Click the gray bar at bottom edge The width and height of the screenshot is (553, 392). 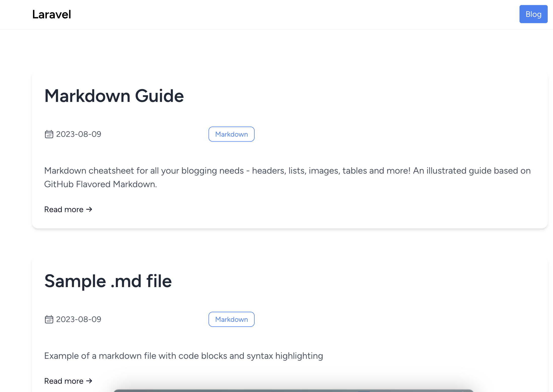coord(293,390)
